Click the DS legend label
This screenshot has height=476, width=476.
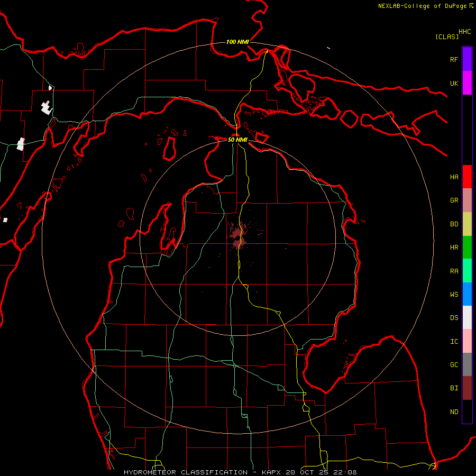coord(454,317)
